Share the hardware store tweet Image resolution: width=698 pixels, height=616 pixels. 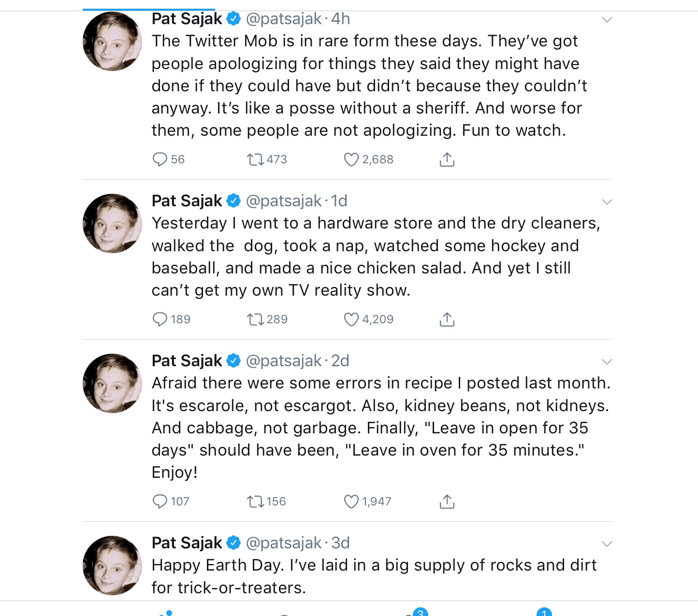447,319
